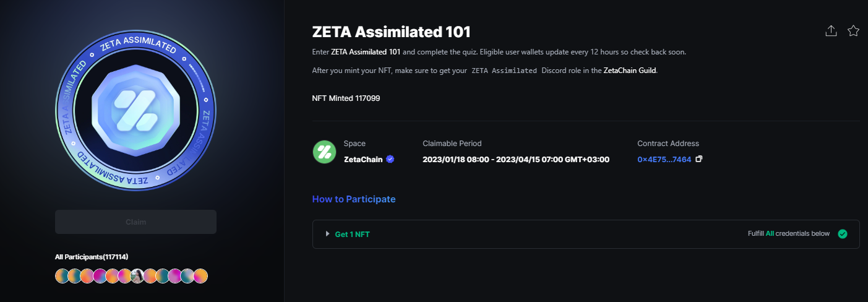
Task: Click the star favorite icon
Action: (x=853, y=31)
